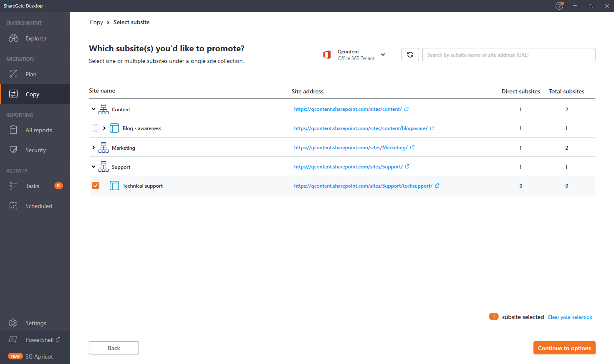Click the help question mark icon
The height and width of the screenshot is (364, 614).
(x=559, y=6)
